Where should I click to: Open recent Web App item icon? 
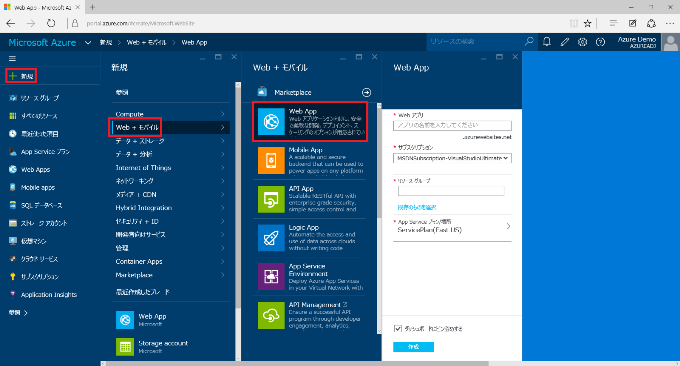tap(125, 320)
